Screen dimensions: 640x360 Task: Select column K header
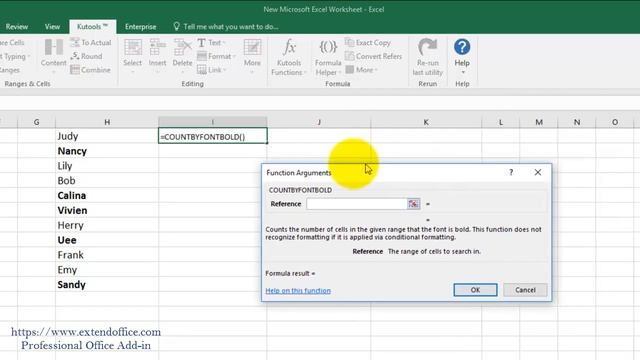(x=426, y=122)
